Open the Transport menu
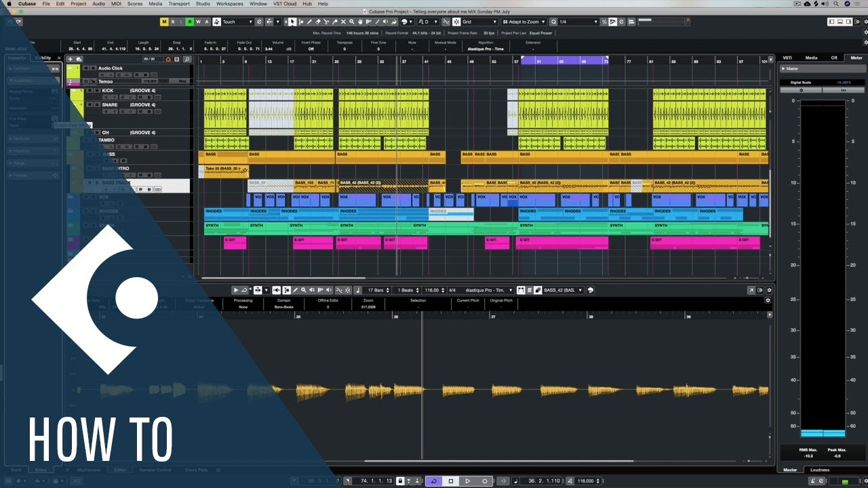This screenshot has width=868, height=488. 179,3
